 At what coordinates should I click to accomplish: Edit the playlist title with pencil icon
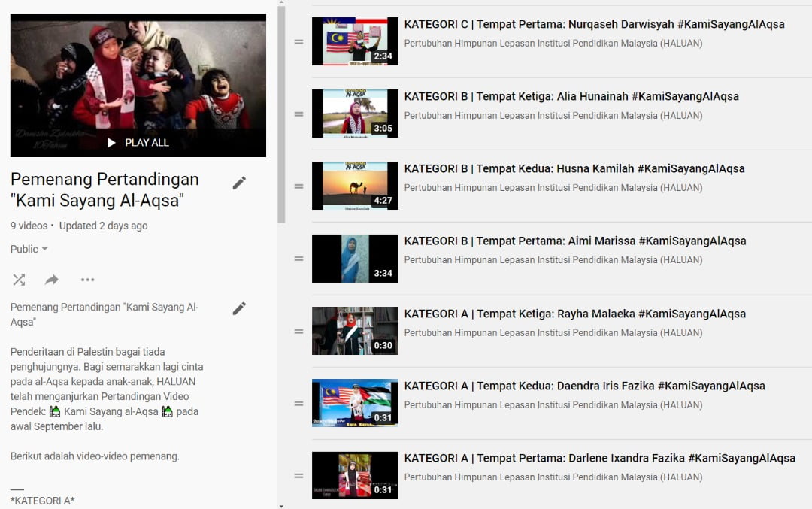(239, 183)
